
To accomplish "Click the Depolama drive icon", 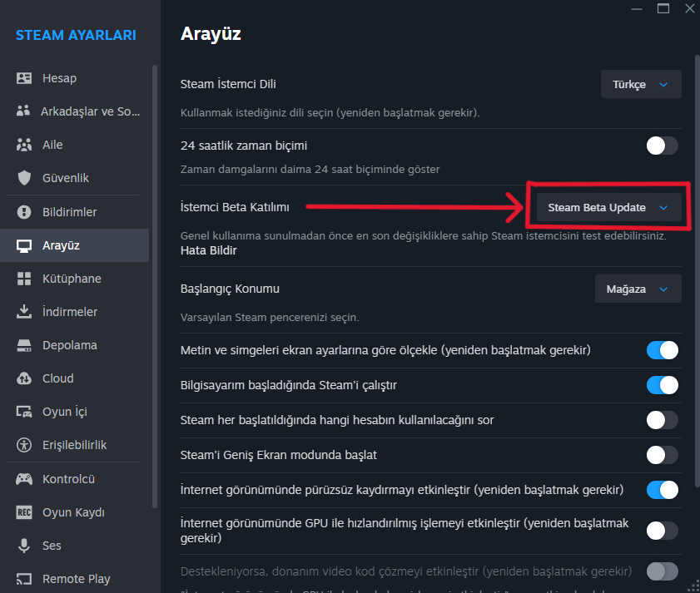I will click(x=24, y=345).
